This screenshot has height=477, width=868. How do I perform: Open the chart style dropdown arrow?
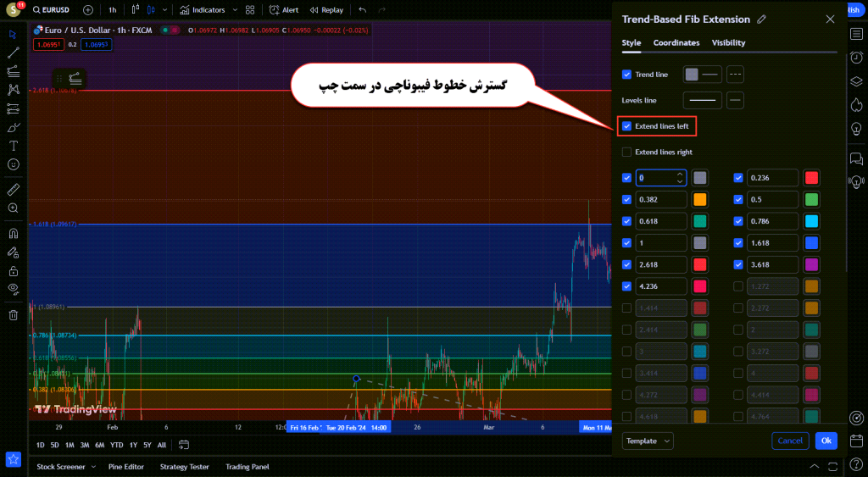(x=165, y=10)
